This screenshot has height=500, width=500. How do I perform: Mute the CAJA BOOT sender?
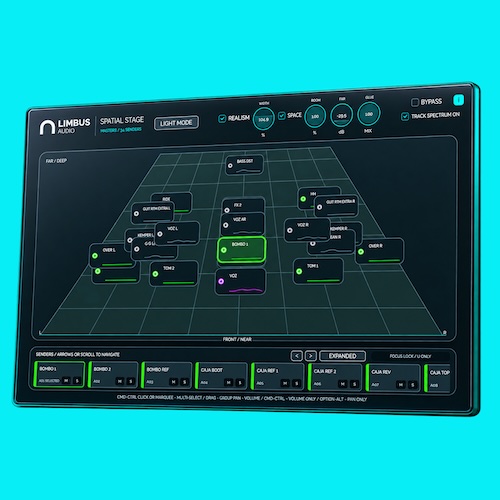click(229, 382)
